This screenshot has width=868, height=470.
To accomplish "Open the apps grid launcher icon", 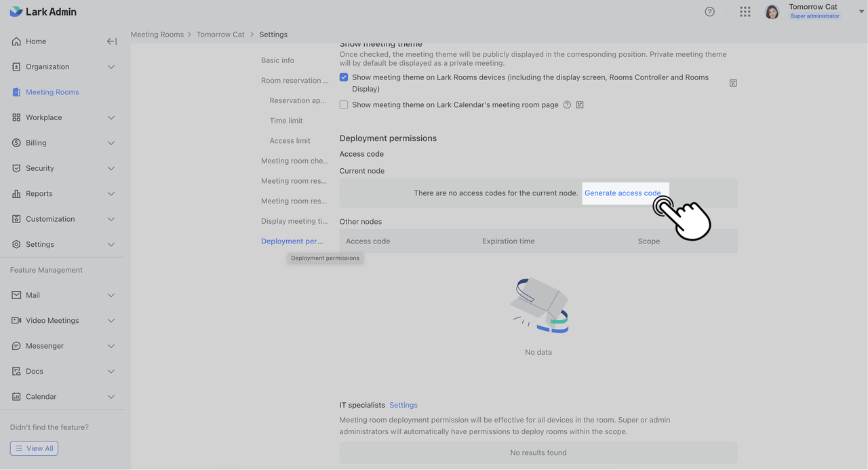I will pos(745,12).
